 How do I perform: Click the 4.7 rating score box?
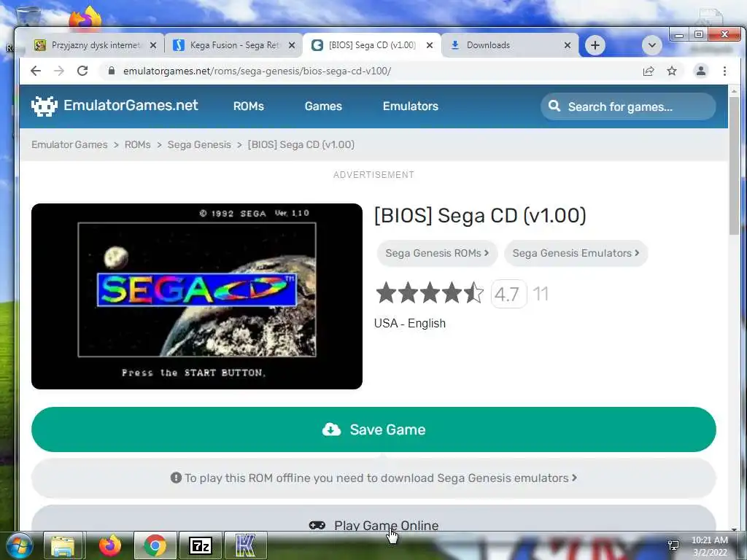coord(508,294)
